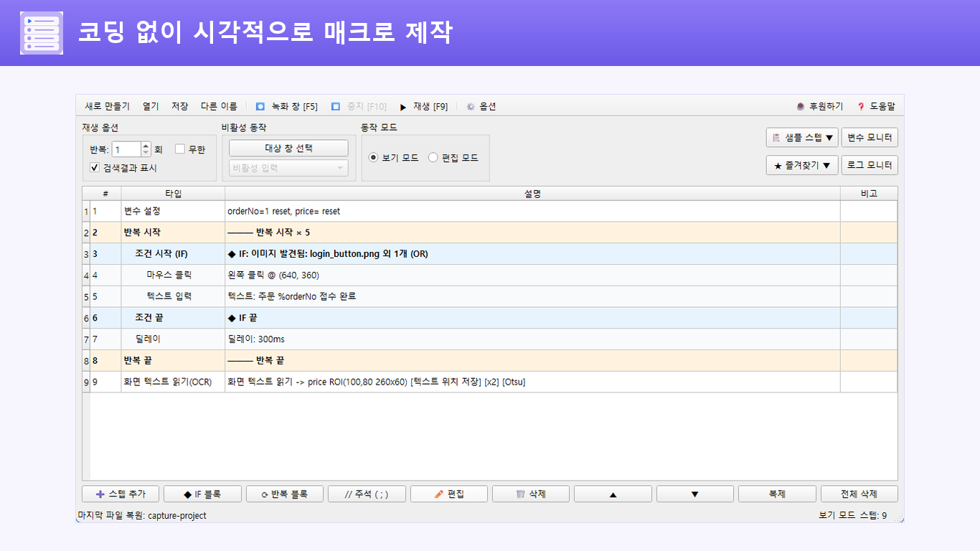This screenshot has height=551, width=980.
Task: Select the 반복 끝 row
Action: [x=490, y=360]
